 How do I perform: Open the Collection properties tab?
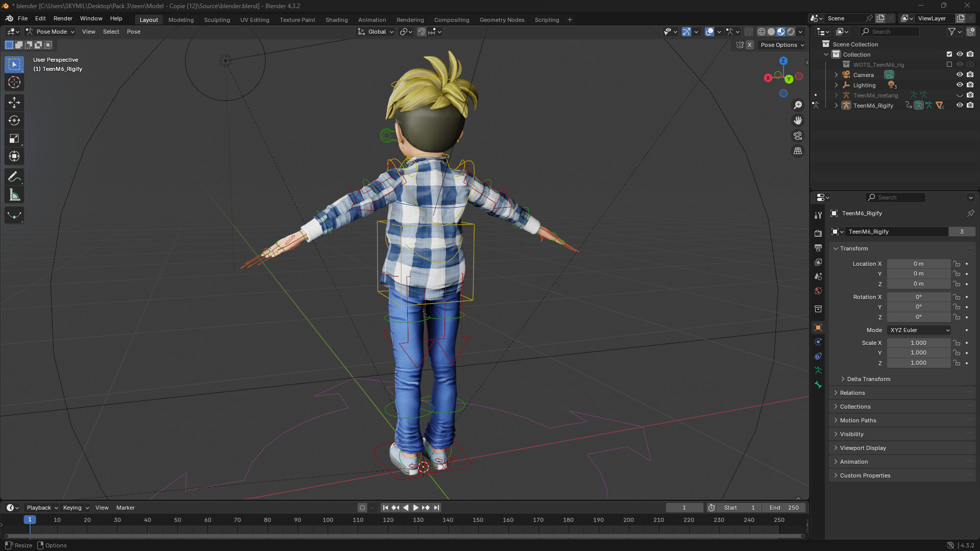click(x=818, y=309)
